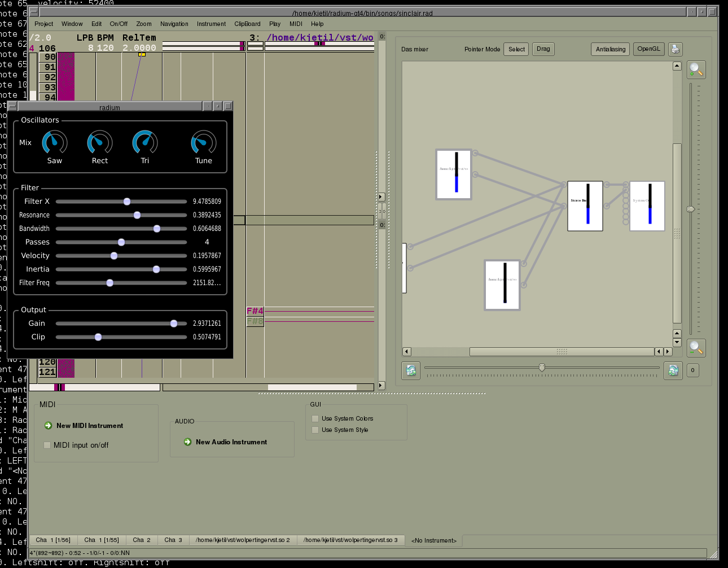Toggle the Antialiasing button in mixer
The width and height of the screenshot is (728, 568).
pyautogui.click(x=611, y=49)
